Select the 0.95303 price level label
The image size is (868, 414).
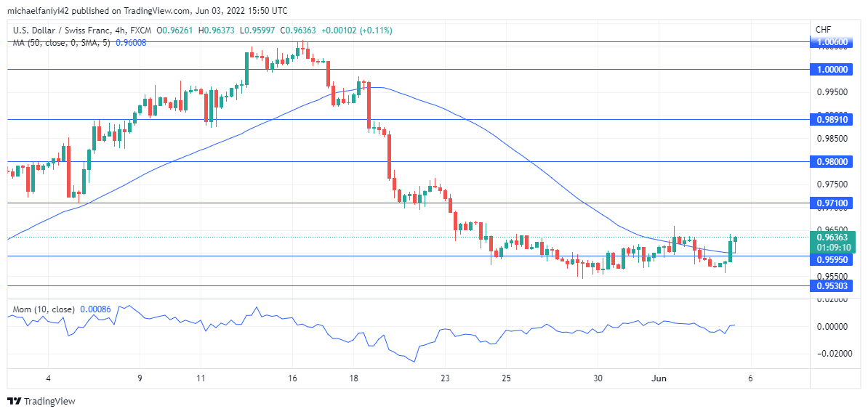(832, 285)
